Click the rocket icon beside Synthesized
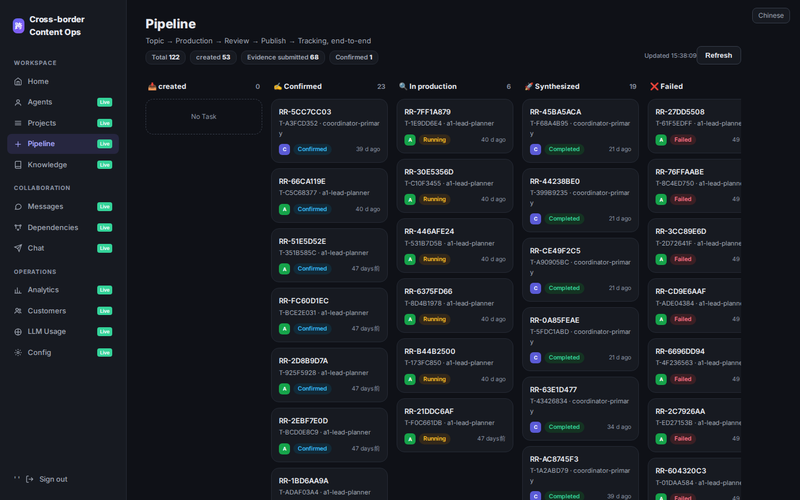 pos(529,87)
